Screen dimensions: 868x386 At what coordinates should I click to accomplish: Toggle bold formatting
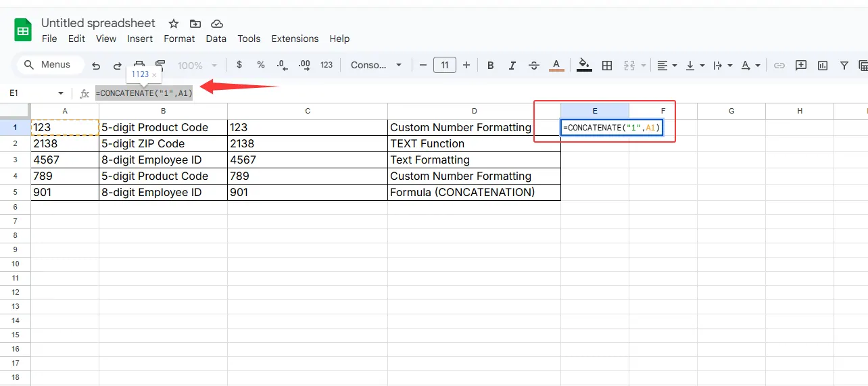click(x=491, y=66)
